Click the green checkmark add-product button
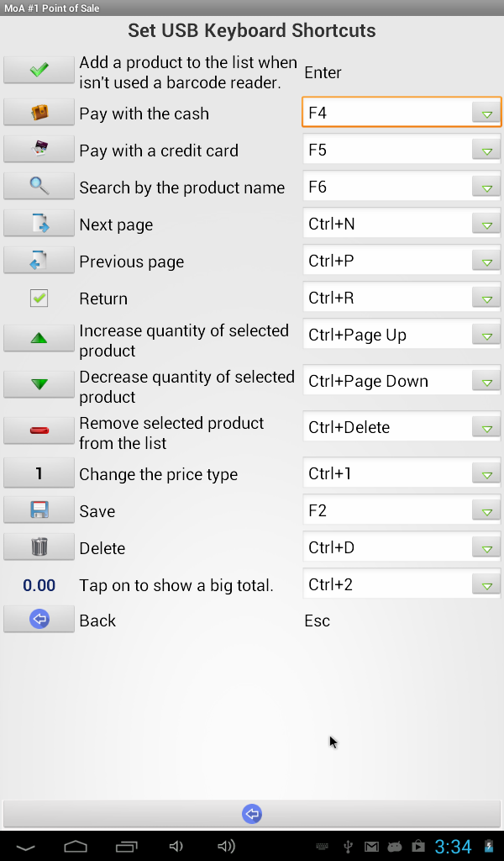504x861 pixels. click(x=39, y=70)
